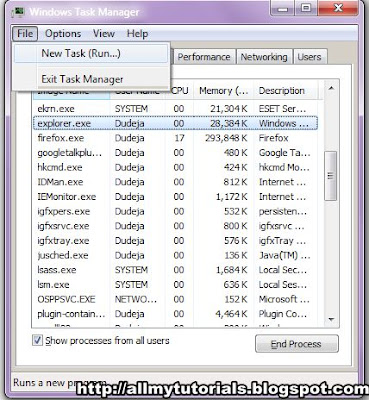Screen dimensions: 369x400
Task: Open the Help menu
Action: coord(137,34)
